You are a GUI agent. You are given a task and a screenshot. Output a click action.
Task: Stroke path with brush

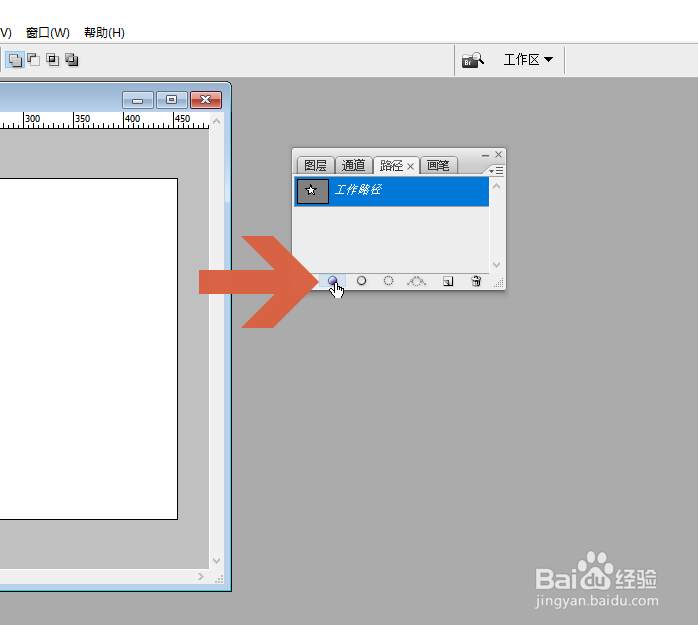coord(361,281)
